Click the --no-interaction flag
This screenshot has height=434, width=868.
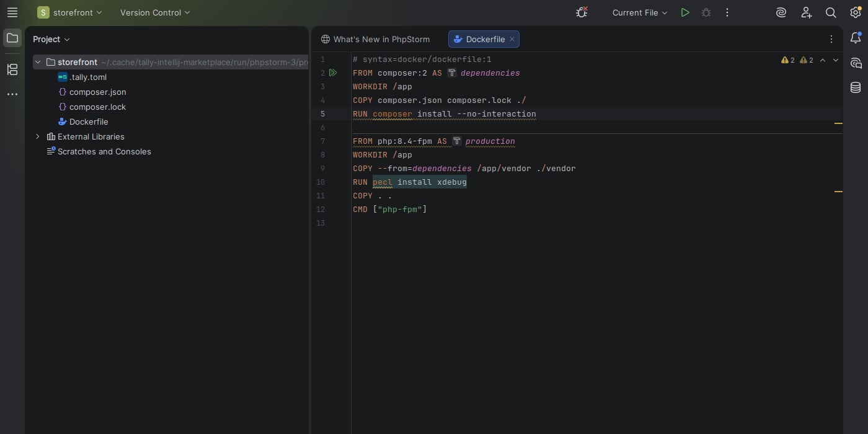pyautogui.click(x=497, y=113)
